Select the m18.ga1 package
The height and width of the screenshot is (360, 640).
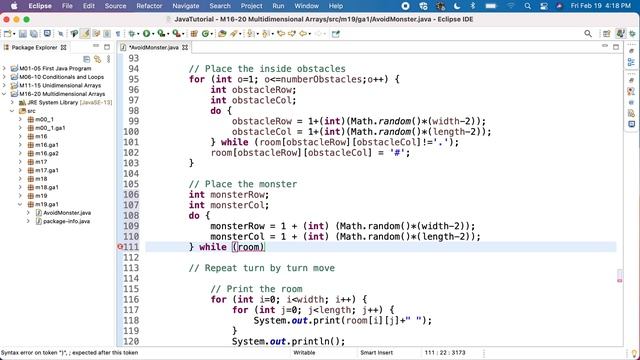click(47, 187)
